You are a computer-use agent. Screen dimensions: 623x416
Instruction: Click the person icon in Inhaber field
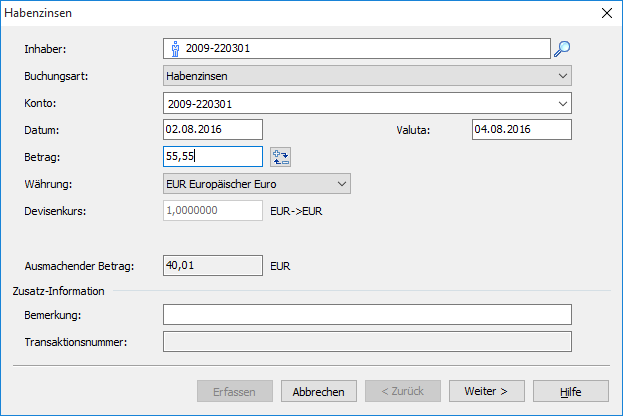click(174, 48)
